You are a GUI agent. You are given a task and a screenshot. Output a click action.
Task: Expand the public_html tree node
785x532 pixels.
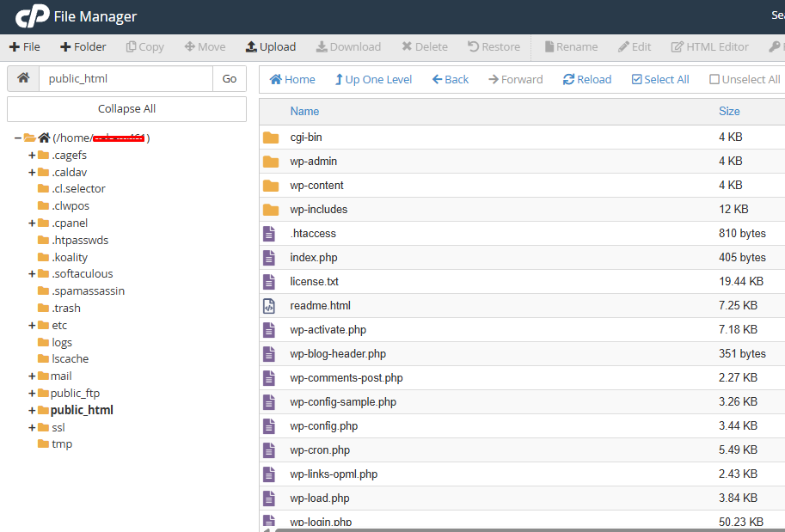pos(32,411)
